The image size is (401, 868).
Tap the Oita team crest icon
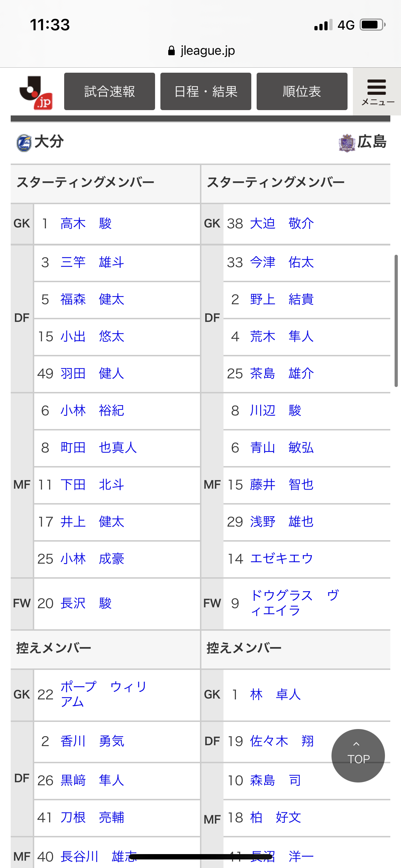pyautogui.click(x=24, y=143)
